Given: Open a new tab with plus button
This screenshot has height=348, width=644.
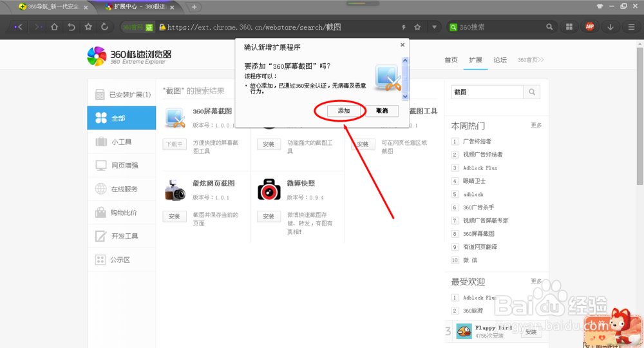Looking at the screenshot, I should point(194,7).
